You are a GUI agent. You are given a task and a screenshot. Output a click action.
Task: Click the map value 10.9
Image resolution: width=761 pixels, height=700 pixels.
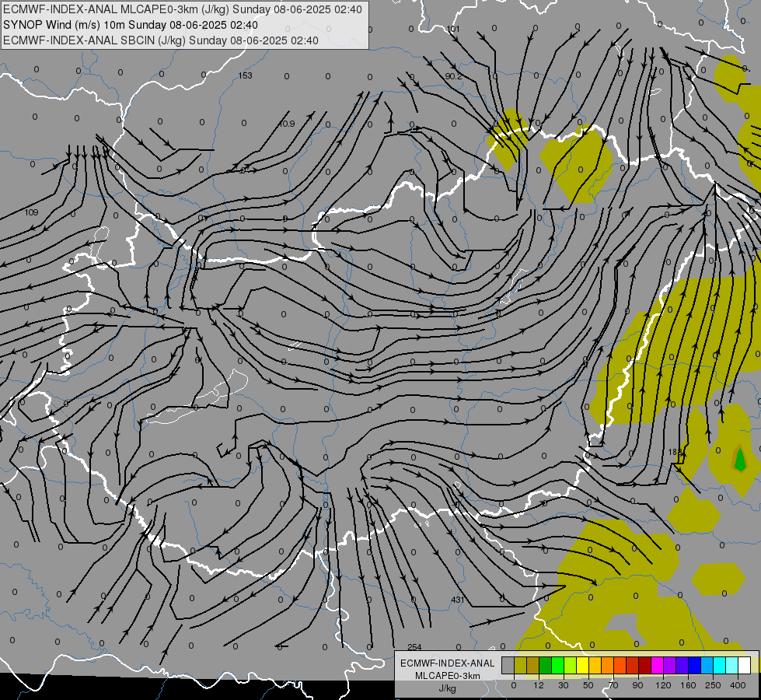(x=286, y=124)
